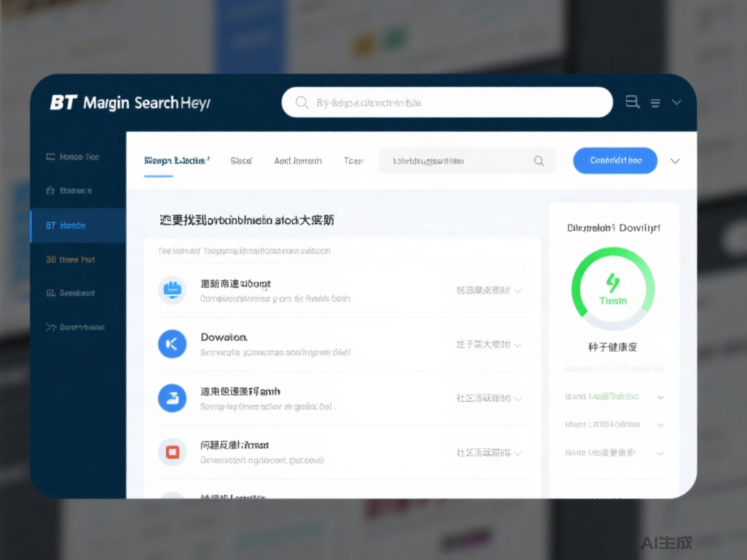Expand the chevron in the top-right header
This screenshot has width=747, height=560.
[677, 103]
